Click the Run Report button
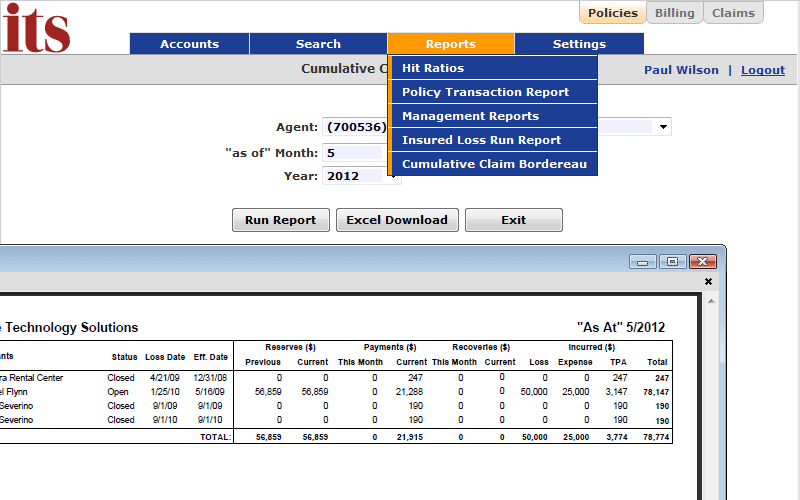 point(281,220)
